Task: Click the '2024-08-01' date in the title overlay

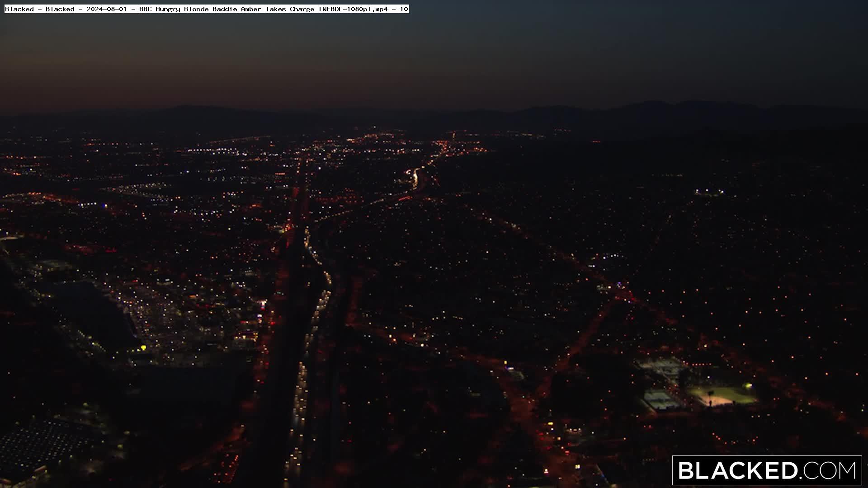Action: pos(107,9)
